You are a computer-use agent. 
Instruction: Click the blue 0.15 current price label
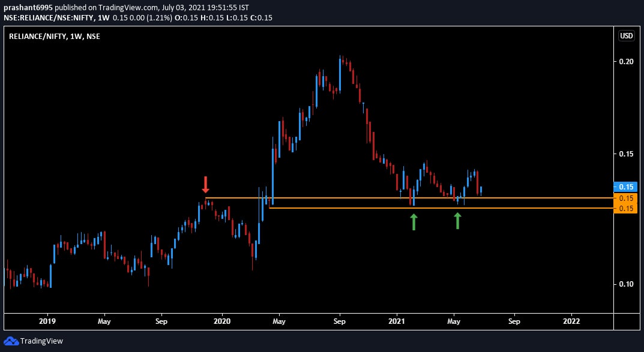[625, 186]
